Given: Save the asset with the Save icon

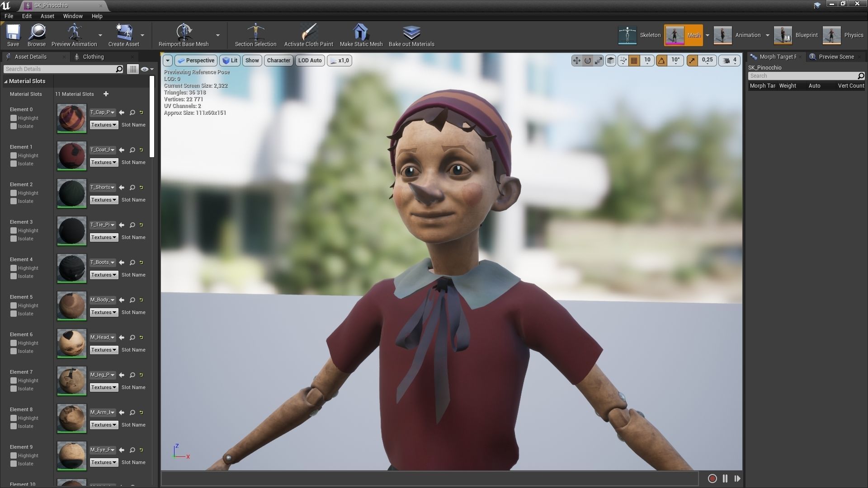Looking at the screenshot, I should pos(13,35).
